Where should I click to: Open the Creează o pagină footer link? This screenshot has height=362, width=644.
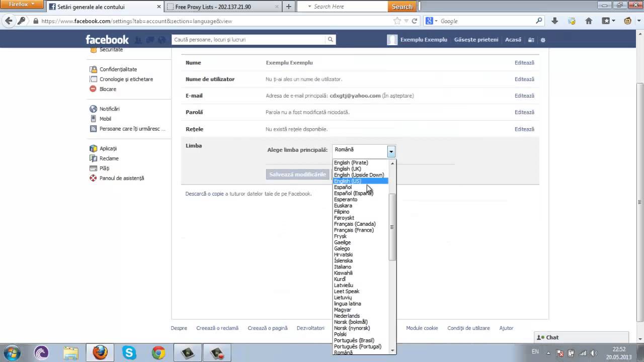coord(268,328)
